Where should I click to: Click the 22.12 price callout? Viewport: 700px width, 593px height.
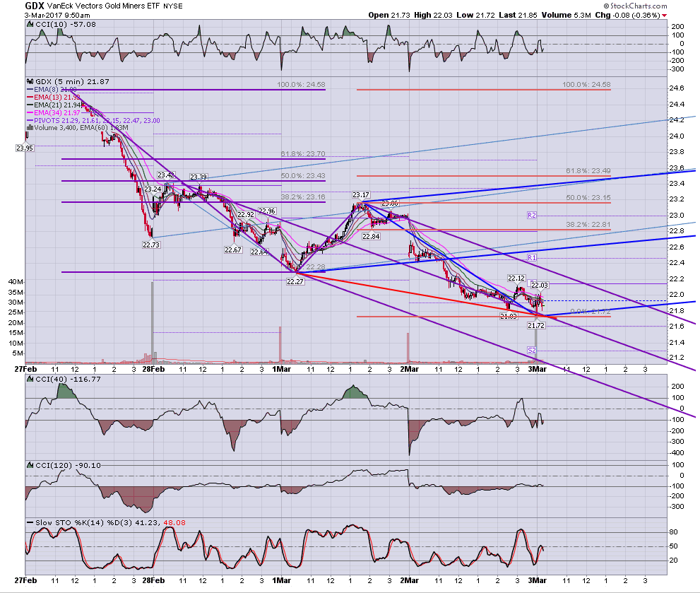(516, 278)
